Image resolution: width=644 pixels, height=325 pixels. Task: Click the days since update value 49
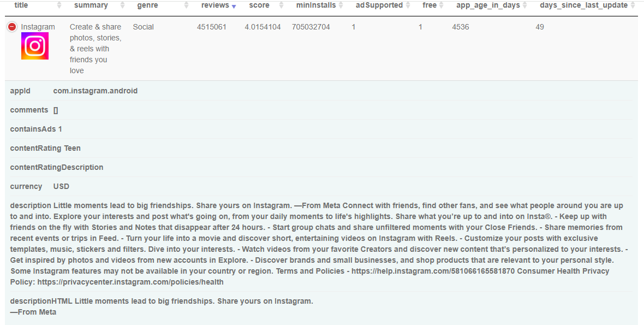[x=540, y=27]
